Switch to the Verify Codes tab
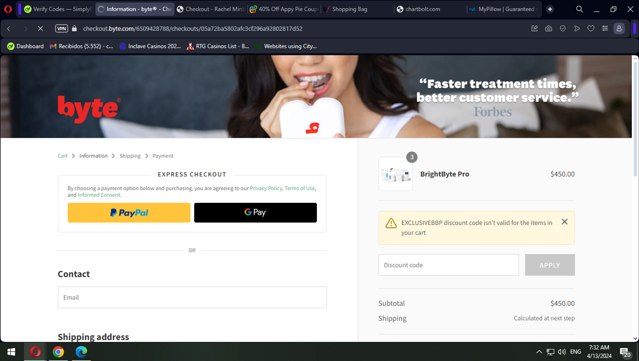This screenshot has width=639, height=361. pos(57,9)
